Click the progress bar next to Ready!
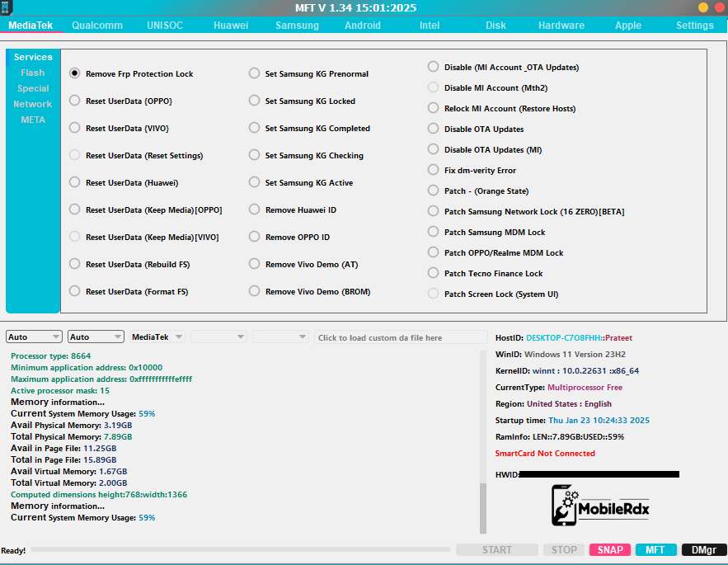Viewport: 728px width, 565px height. [x=241, y=549]
